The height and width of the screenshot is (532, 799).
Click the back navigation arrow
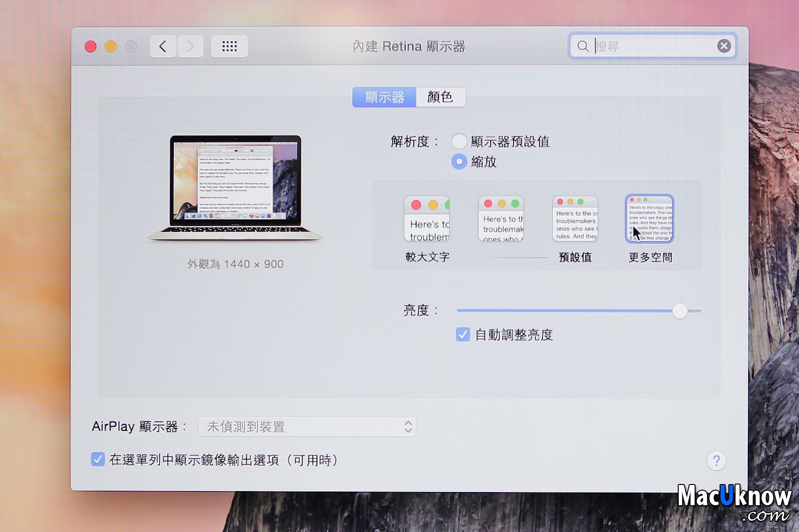163,46
